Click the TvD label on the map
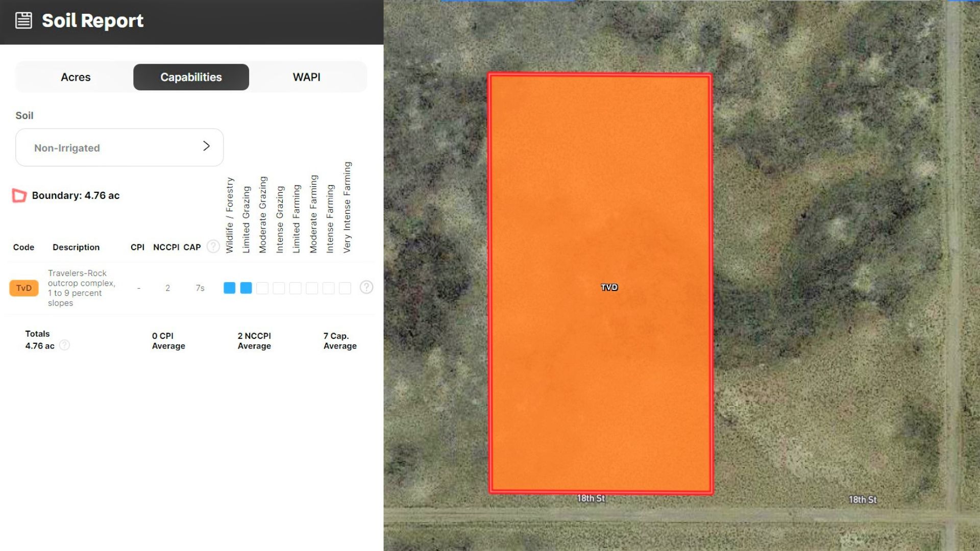The height and width of the screenshot is (551, 980). click(609, 287)
